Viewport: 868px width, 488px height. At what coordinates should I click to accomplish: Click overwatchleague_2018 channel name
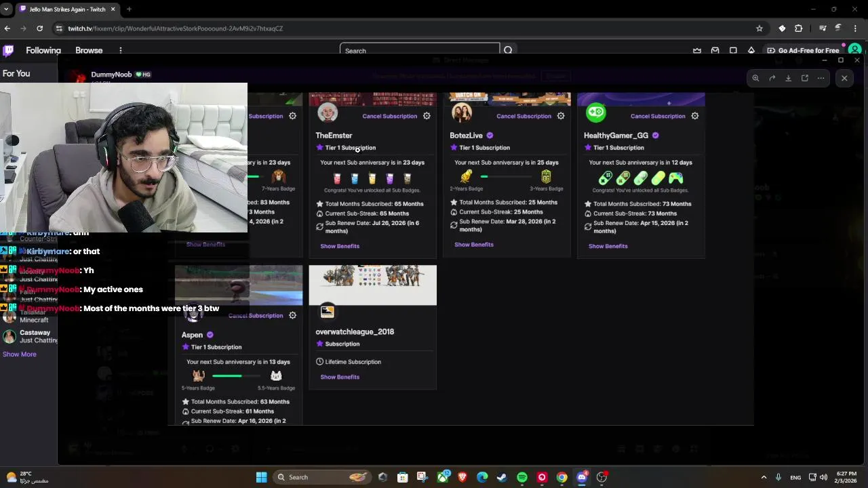click(x=355, y=331)
